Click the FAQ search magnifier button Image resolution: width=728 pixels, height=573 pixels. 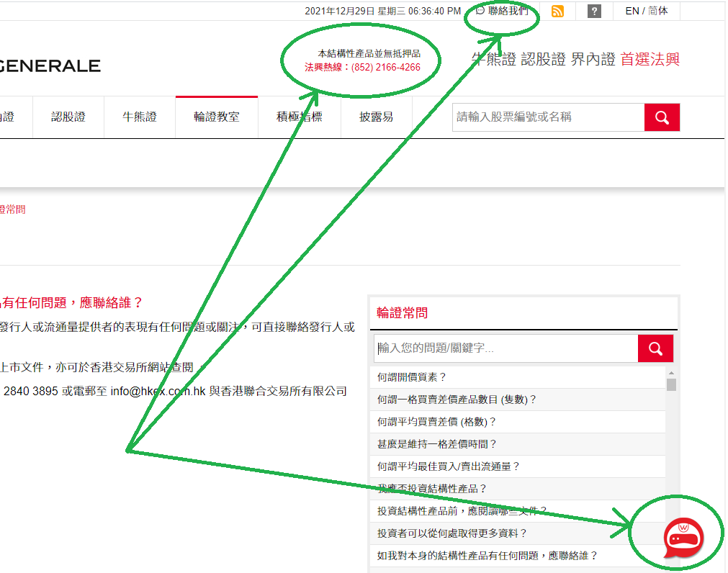click(x=655, y=348)
